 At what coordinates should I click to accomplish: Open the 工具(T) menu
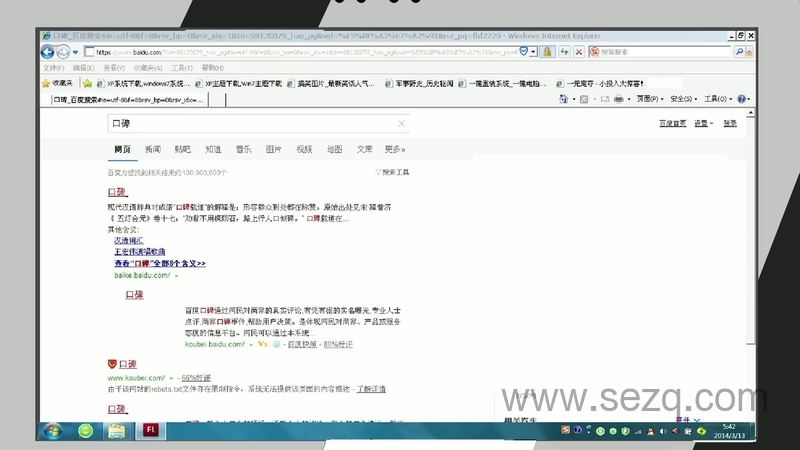(x=182, y=67)
